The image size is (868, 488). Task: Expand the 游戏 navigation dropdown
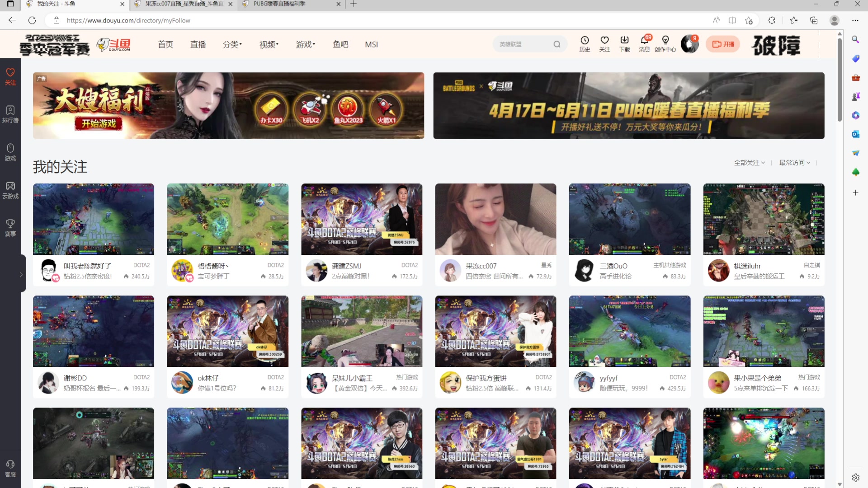point(306,44)
